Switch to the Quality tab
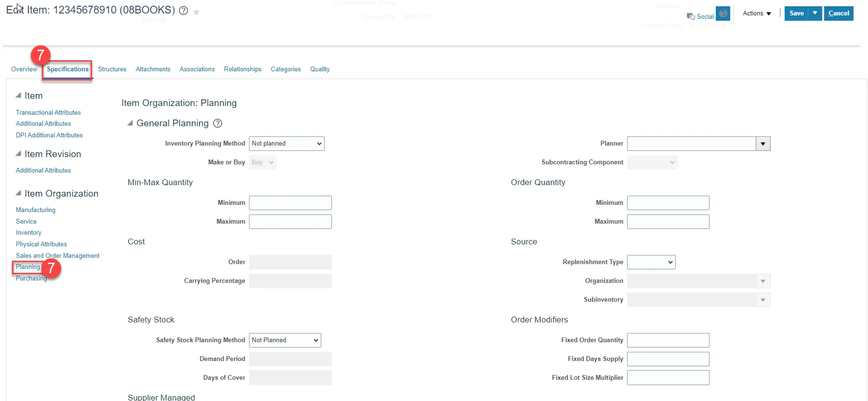This screenshot has height=401, width=868. point(320,69)
